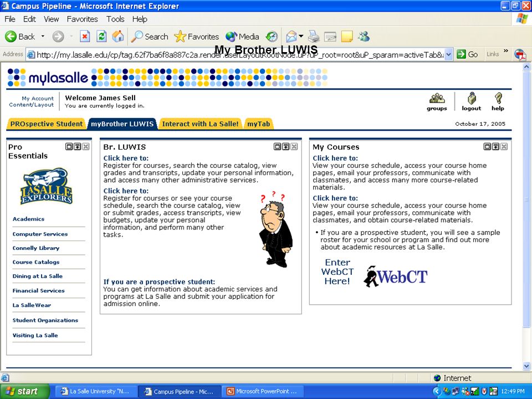Remove the Br. LUWIS channel panel
This screenshot has height=399, width=532.
[294, 146]
